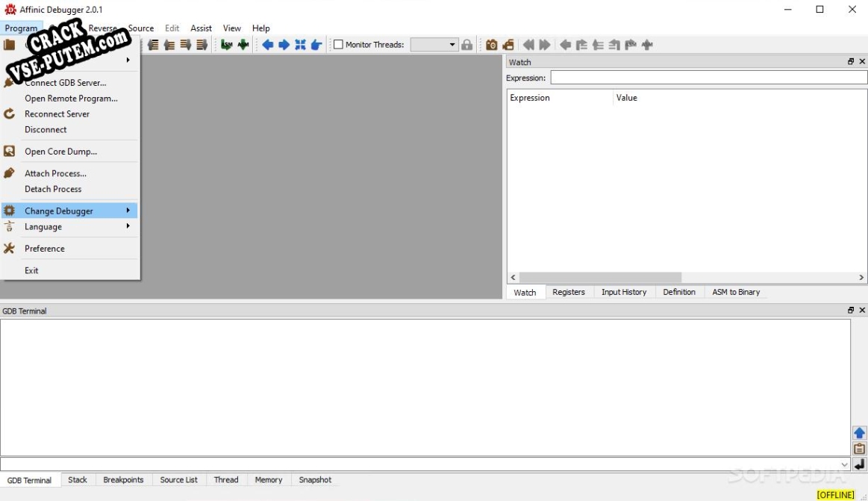868x501 pixels.
Task: Click the blue pointing hand icon
Action: click(316, 45)
